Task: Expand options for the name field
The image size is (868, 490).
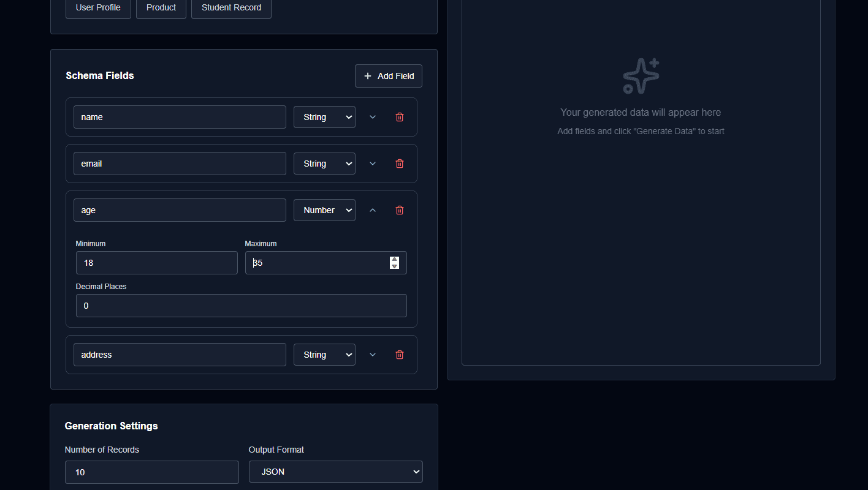Action: pos(373,117)
